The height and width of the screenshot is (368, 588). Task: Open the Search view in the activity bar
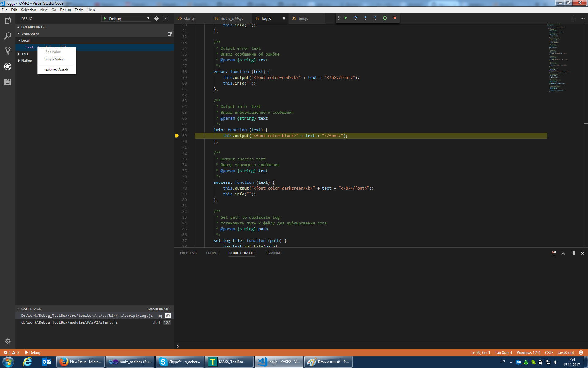(x=7, y=36)
